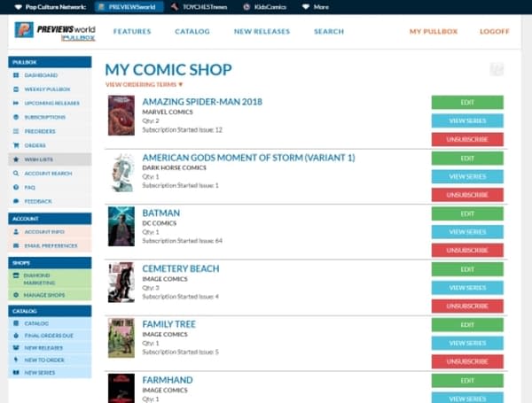The width and height of the screenshot is (532, 403).
Task: Click the Subscriptions sidebar icon
Action: [16, 117]
